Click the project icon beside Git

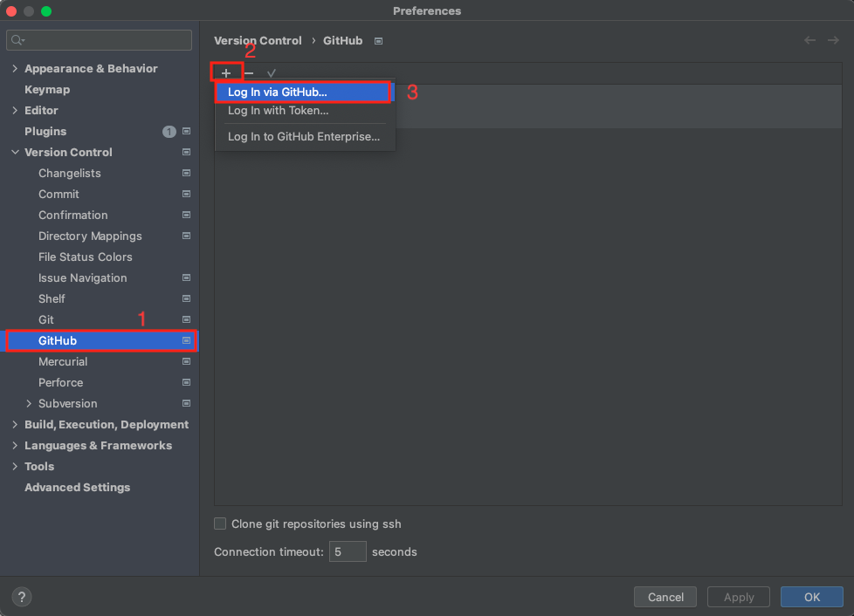(186, 320)
